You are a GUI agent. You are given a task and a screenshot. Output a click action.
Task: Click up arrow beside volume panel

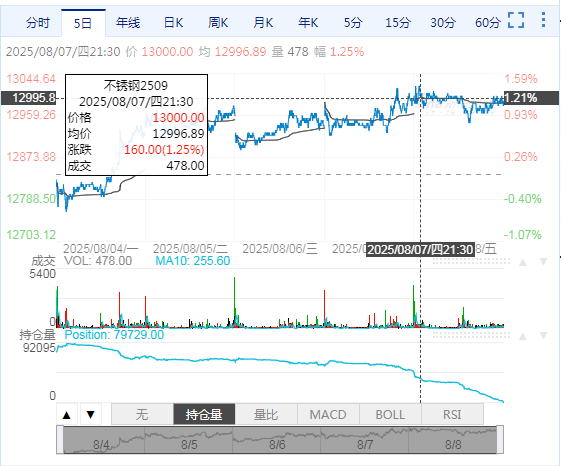tap(523, 262)
